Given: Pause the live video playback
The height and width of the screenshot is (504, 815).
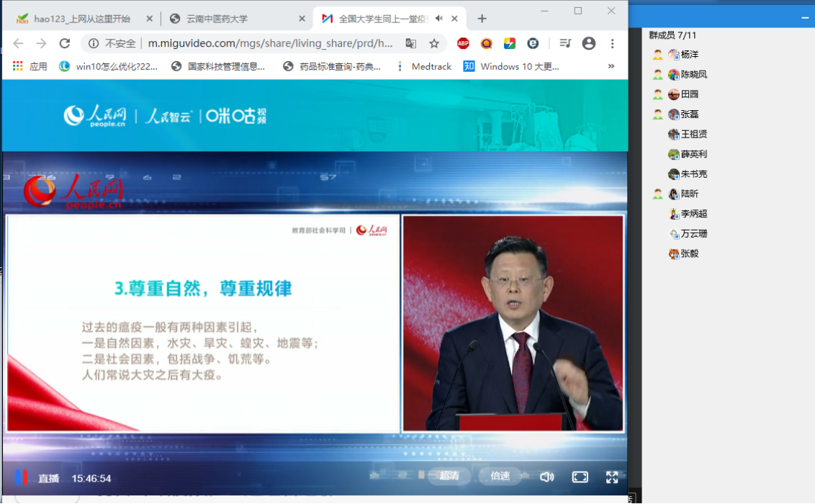Looking at the screenshot, I should 21,477.
